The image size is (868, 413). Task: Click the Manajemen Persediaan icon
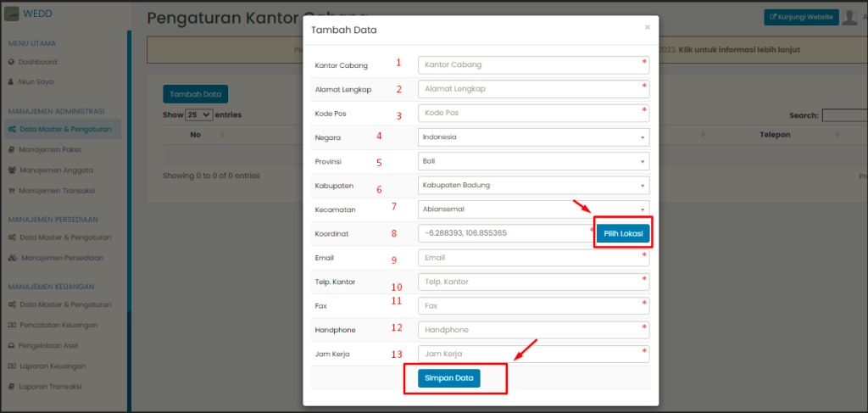tap(12, 257)
